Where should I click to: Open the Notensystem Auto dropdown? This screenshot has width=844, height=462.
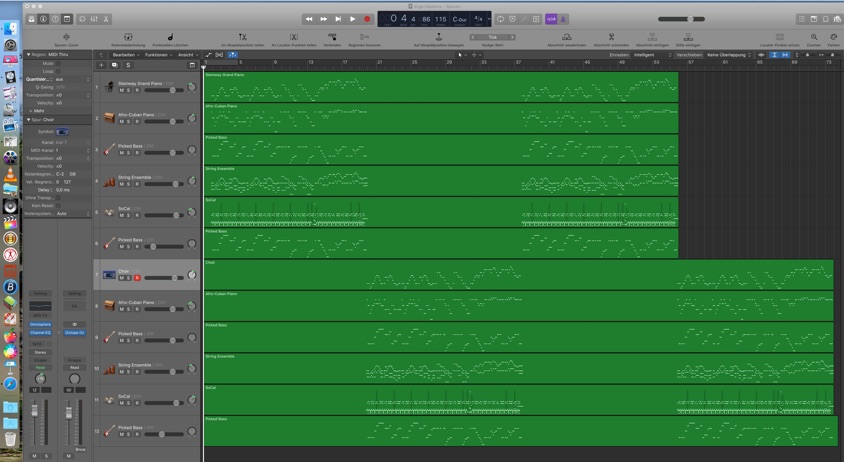73,214
